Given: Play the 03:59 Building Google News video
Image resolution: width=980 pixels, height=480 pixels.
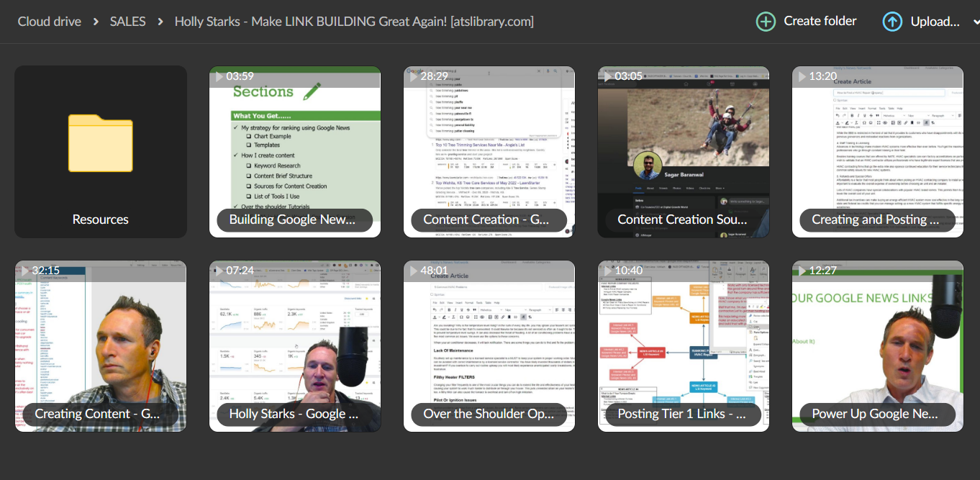Looking at the screenshot, I should point(295,152).
